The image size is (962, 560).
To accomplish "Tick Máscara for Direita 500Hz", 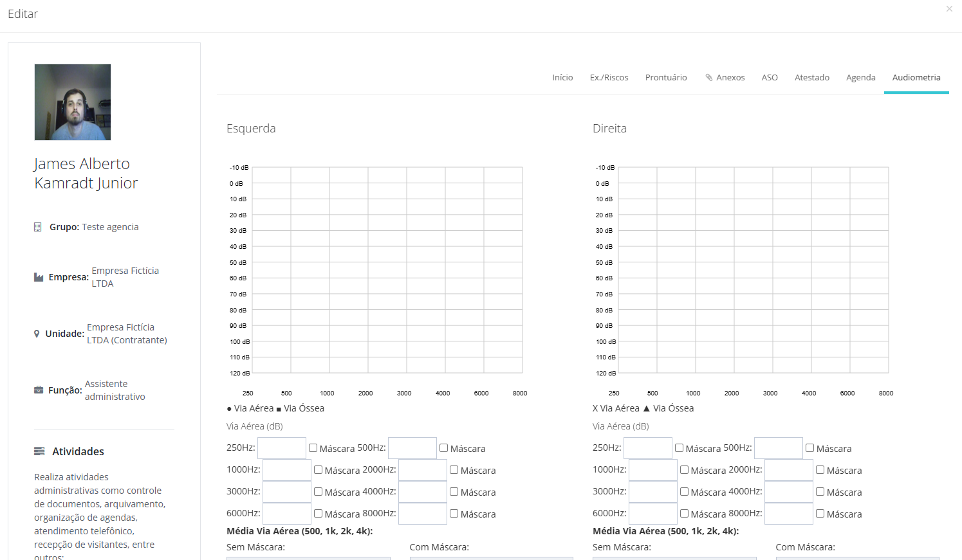I will 810,448.
